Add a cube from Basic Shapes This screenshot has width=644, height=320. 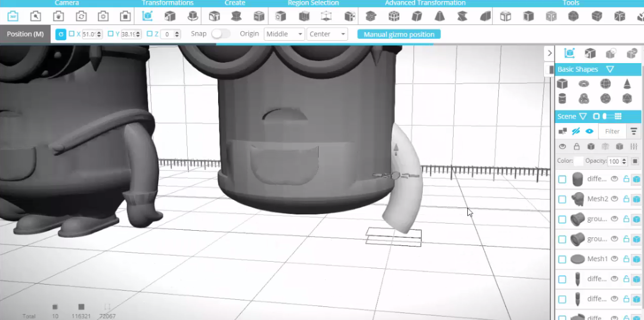coord(562,84)
